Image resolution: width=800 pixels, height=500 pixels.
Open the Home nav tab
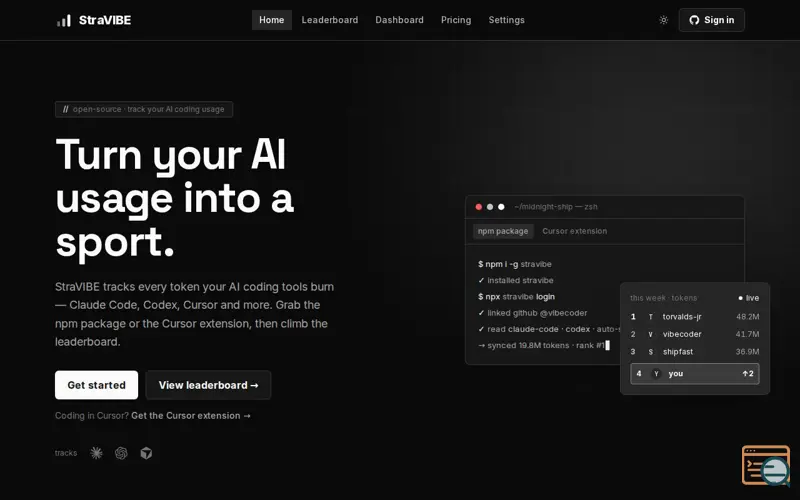click(271, 20)
